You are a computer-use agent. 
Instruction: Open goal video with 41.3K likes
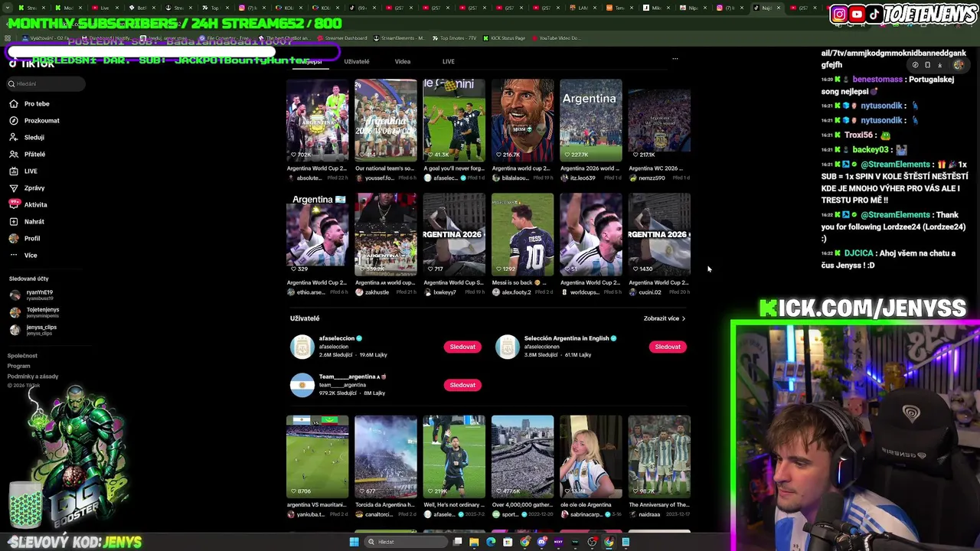click(x=454, y=120)
